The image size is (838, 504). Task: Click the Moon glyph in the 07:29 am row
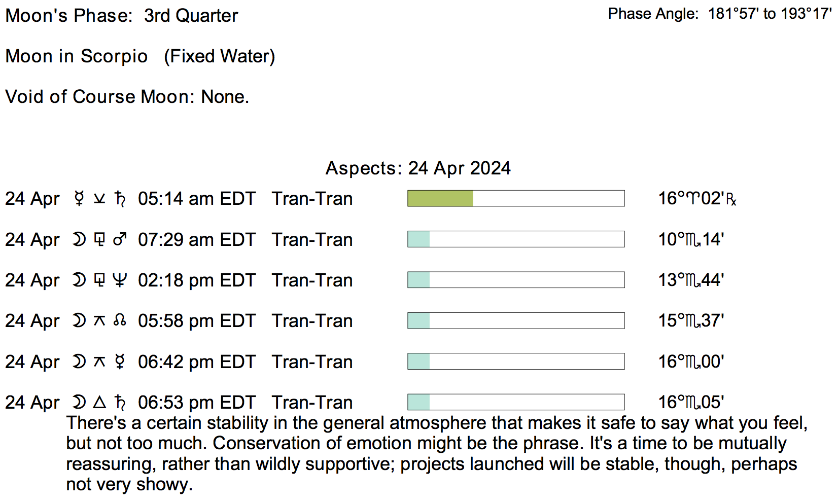[x=79, y=239]
